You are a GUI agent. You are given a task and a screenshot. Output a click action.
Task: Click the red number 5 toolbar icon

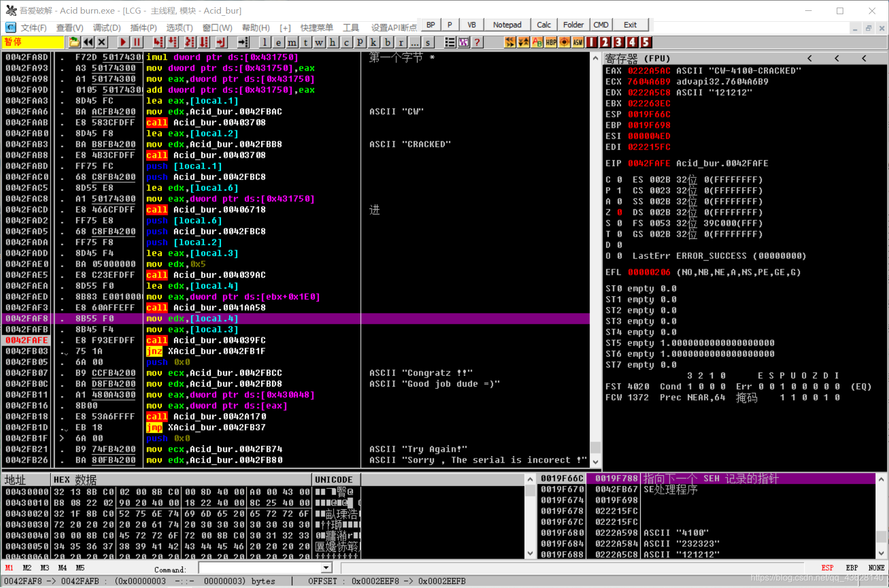pyautogui.click(x=646, y=42)
